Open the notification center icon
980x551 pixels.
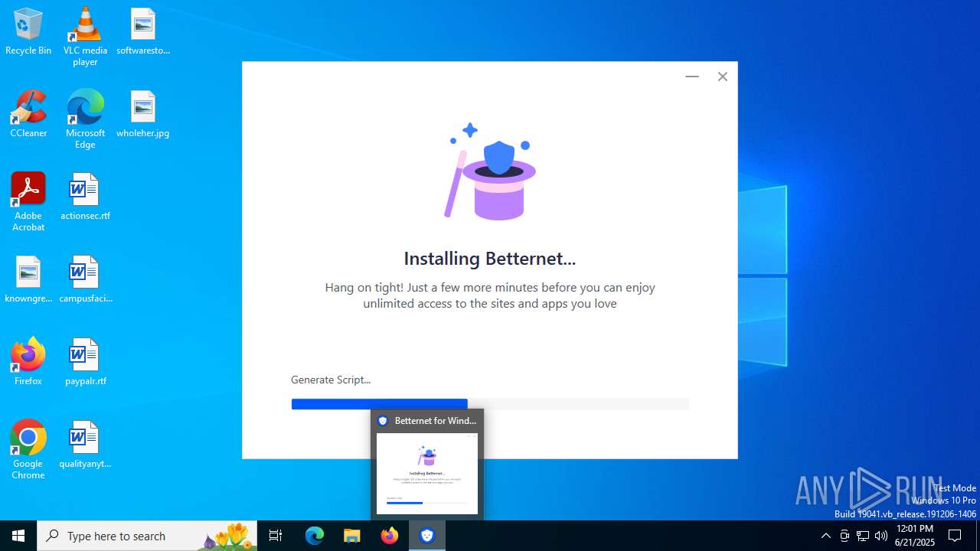click(955, 536)
